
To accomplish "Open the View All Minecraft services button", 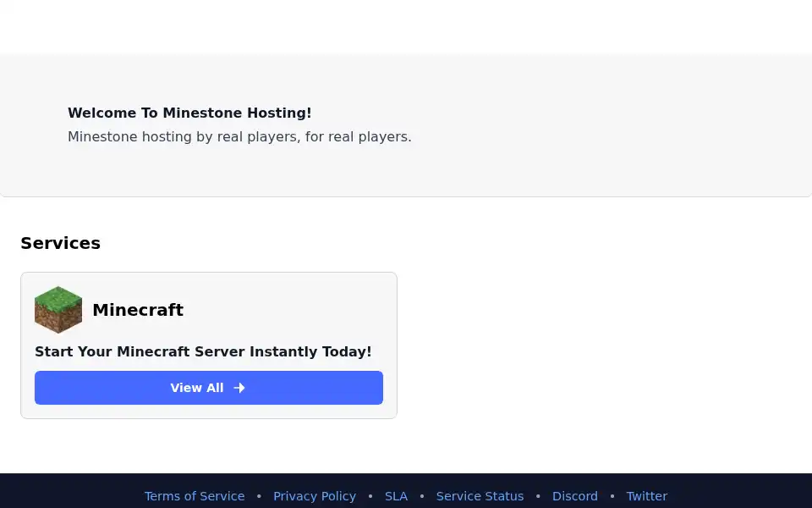I will (x=209, y=388).
